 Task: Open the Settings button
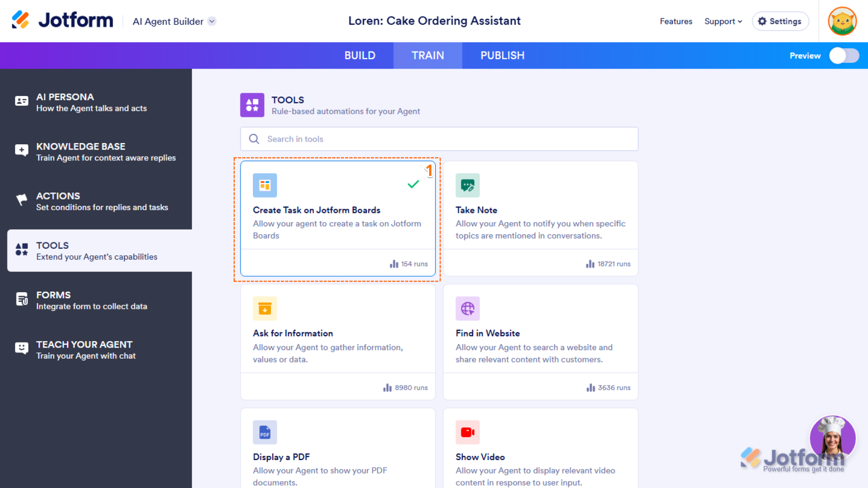coord(780,21)
